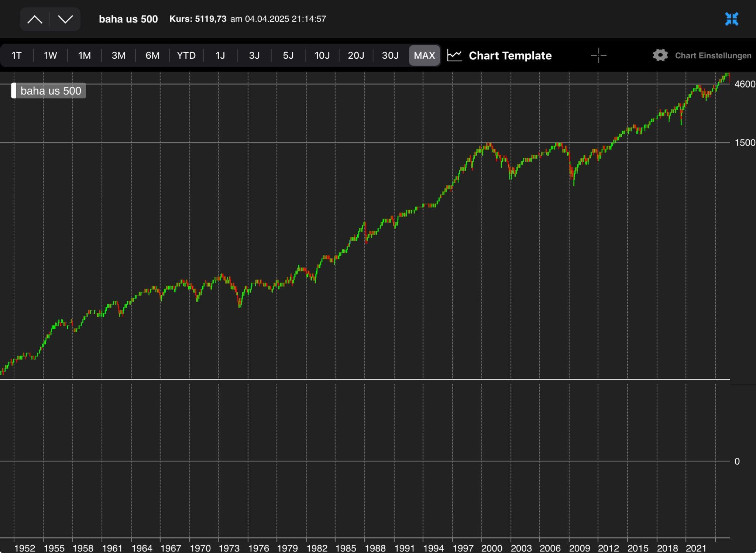
Task: Select the 3M range
Action: pyautogui.click(x=118, y=56)
